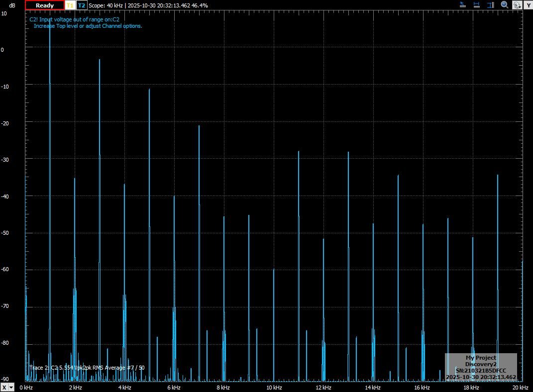This screenshot has width=533, height=392.
Task: Click the dB unit label
Action: 12,5
